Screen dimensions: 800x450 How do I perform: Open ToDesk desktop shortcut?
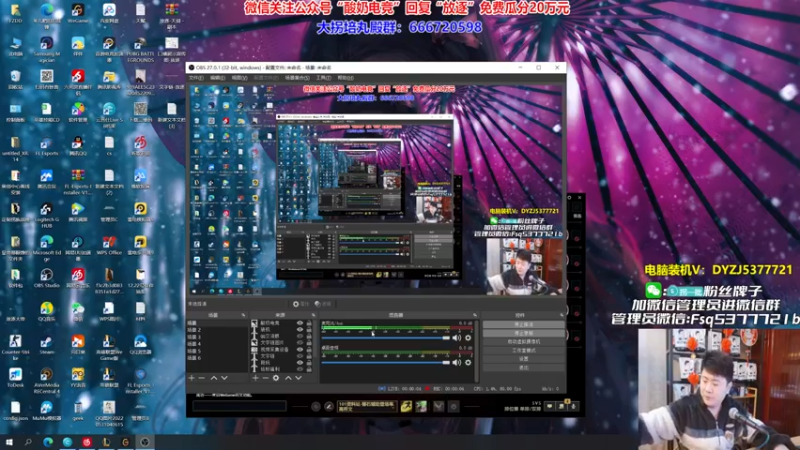15,378
